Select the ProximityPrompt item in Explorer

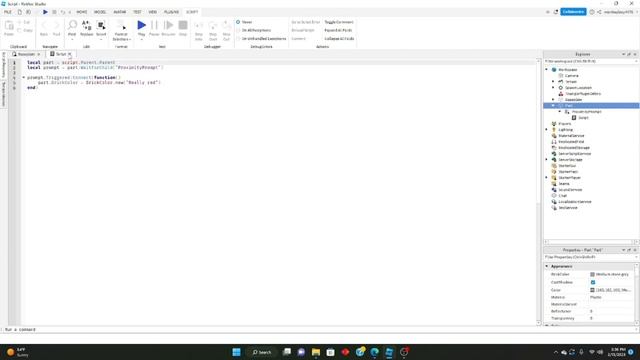pos(586,111)
